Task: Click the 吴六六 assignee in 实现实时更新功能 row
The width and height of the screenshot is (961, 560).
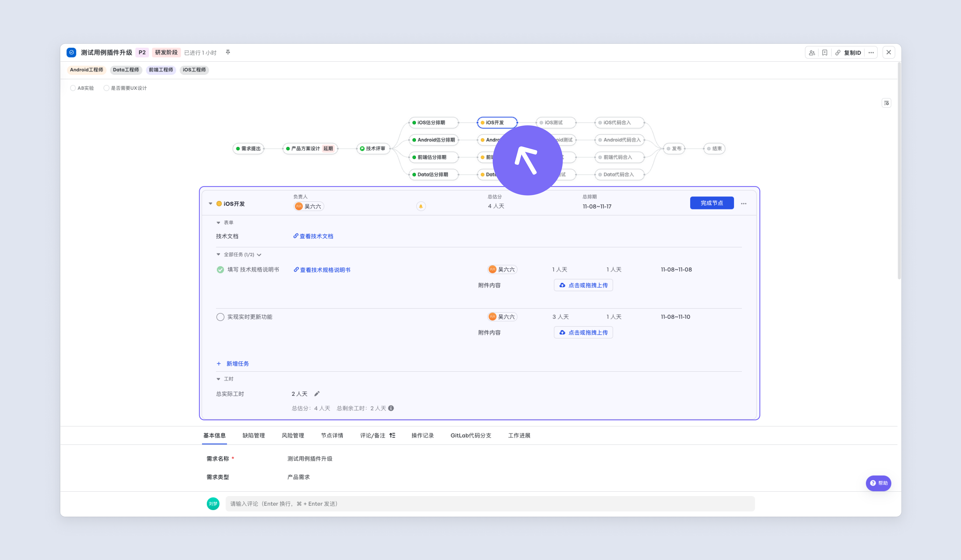Action: click(x=502, y=317)
